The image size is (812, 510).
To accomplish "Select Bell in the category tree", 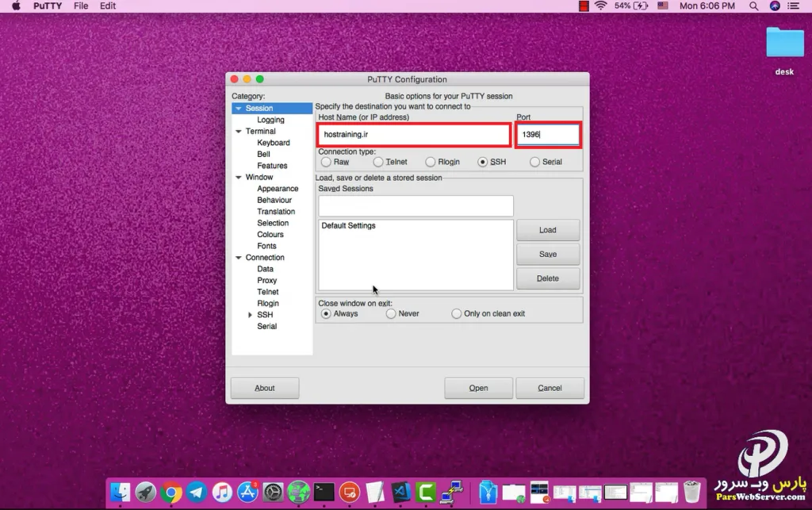I will pos(263,155).
